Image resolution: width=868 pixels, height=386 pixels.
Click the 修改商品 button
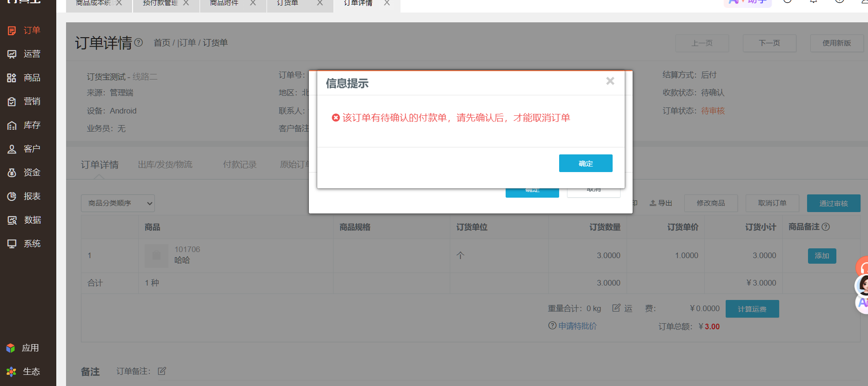tap(711, 203)
